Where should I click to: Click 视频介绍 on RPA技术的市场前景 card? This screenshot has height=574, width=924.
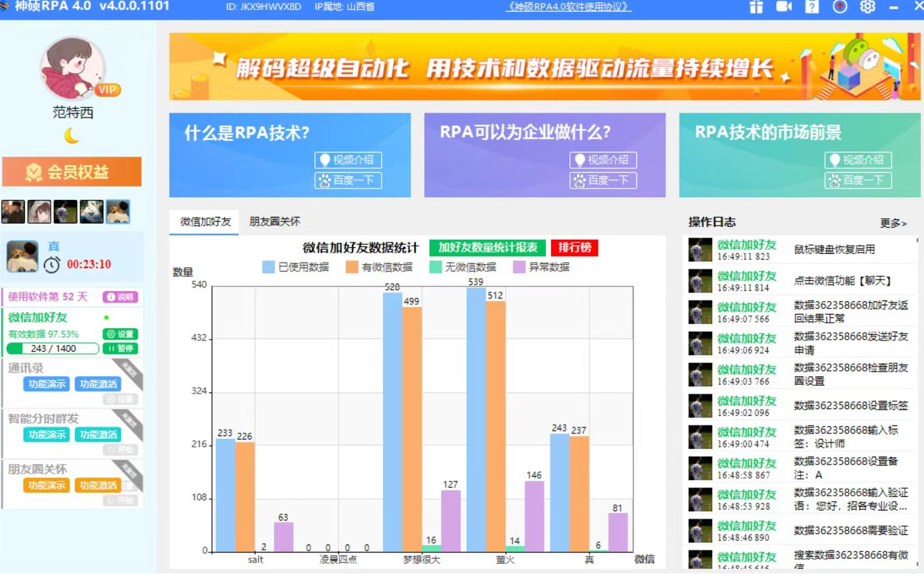click(x=858, y=160)
